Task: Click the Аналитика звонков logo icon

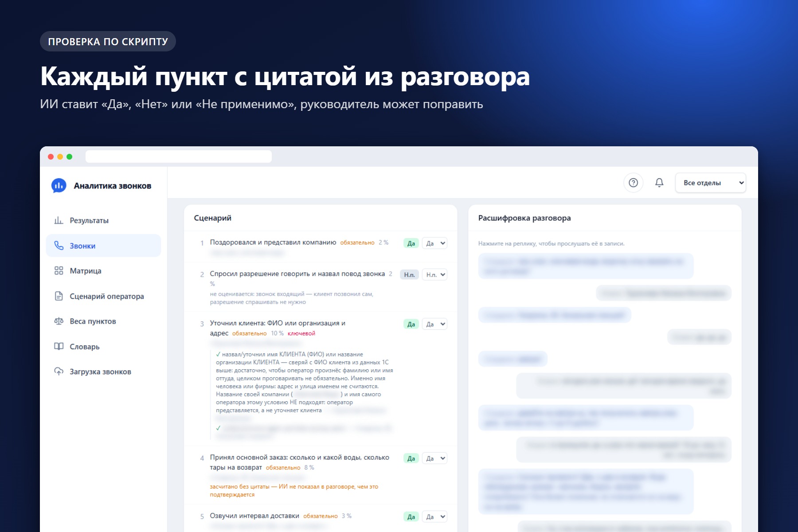Action: click(59, 186)
